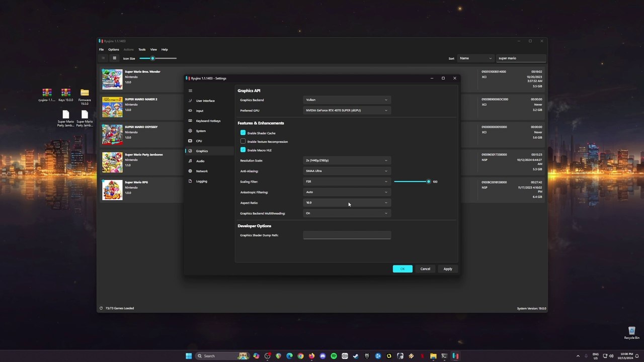Open the View menu in Ryujinx
The width and height of the screenshot is (644, 362).
pyautogui.click(x=153, y=49)
